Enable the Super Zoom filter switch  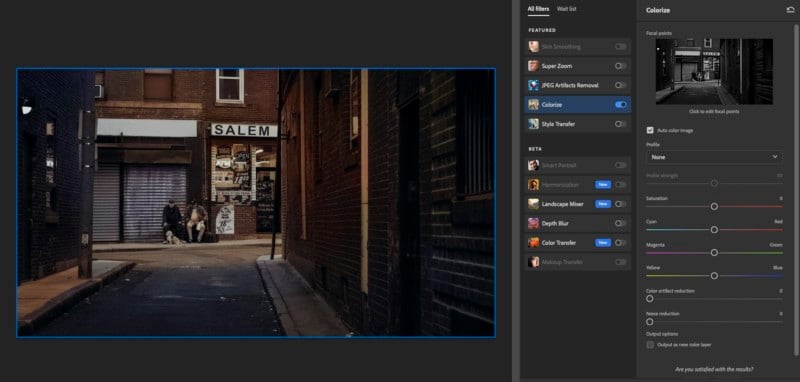[x=620, y=66]
